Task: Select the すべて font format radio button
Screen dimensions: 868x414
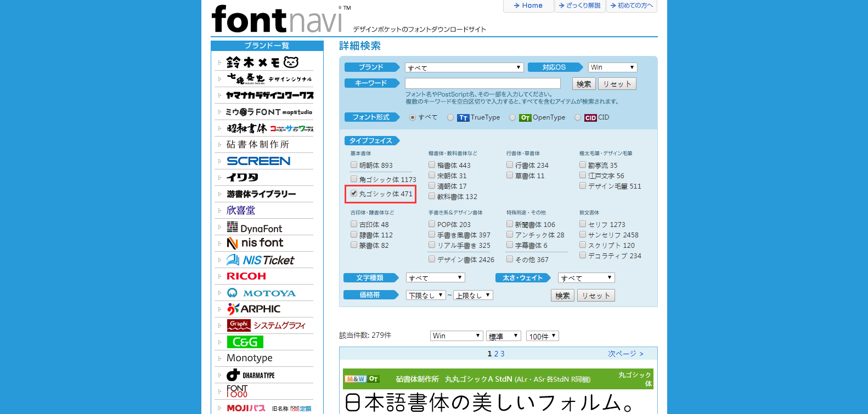Action: [x=413, y=117]
